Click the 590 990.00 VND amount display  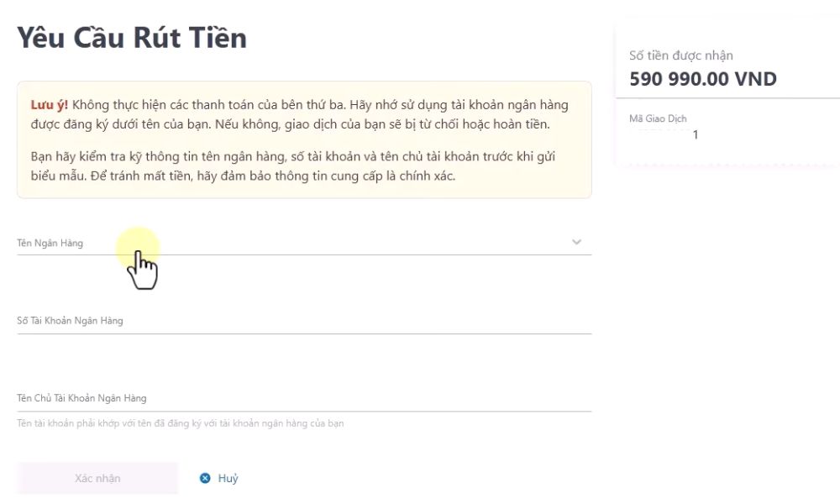click(702, 78)
